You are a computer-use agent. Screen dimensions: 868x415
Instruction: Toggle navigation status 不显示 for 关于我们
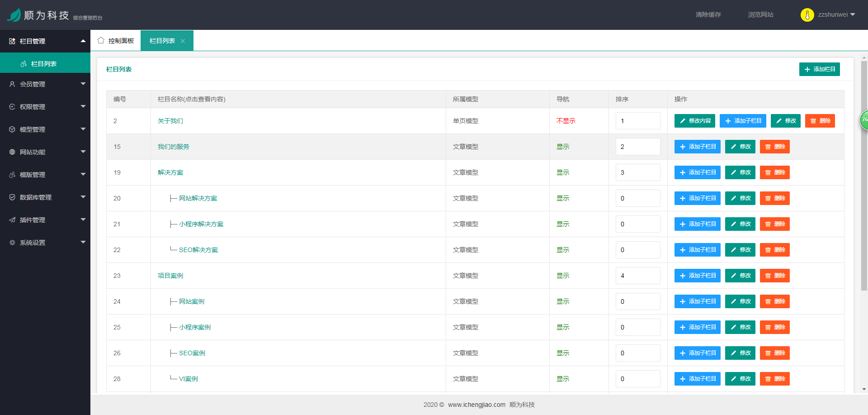pos(566,121)
